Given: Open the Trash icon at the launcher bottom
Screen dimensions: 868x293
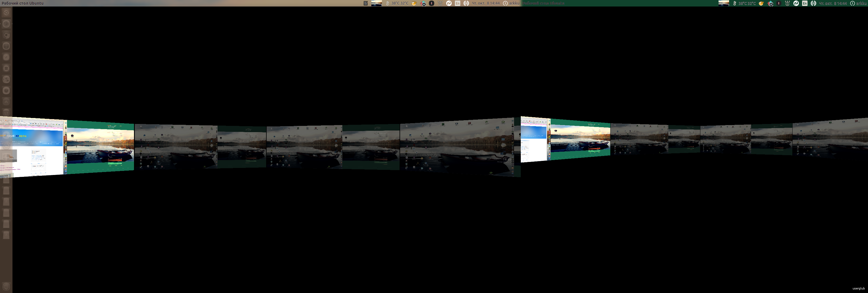Looking at the screenshot, I should click(6, 286).
